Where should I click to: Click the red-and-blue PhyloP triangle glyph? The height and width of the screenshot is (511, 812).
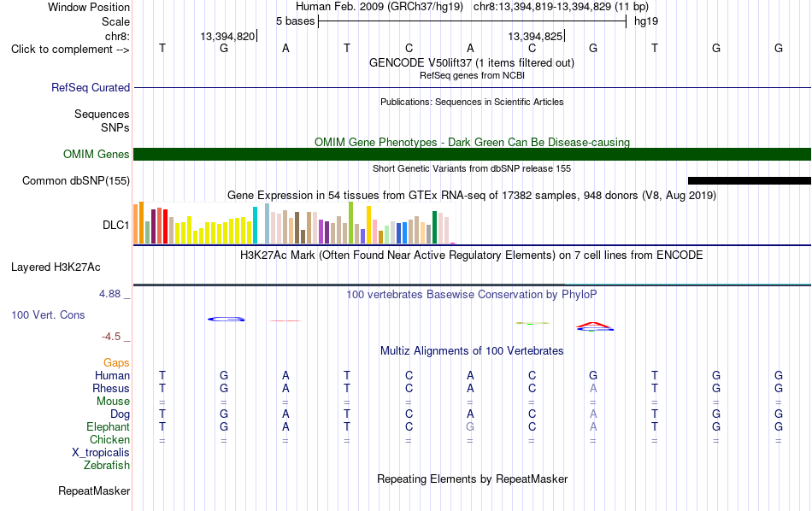[x=595, y=326]
